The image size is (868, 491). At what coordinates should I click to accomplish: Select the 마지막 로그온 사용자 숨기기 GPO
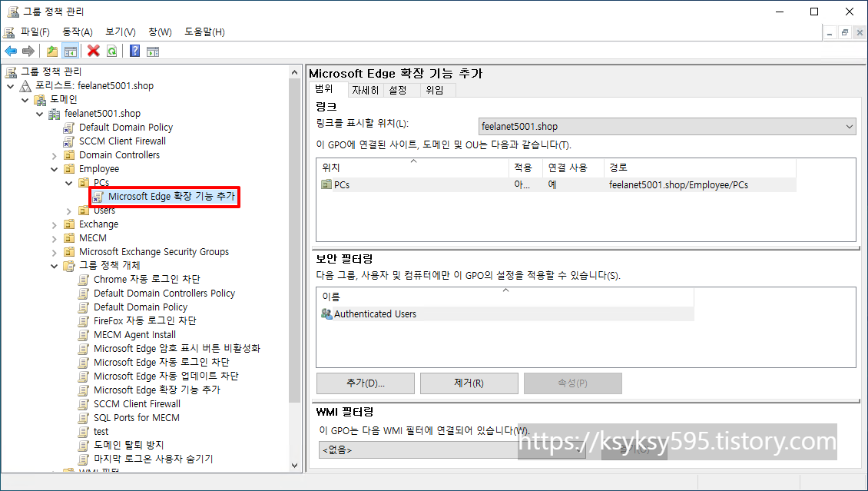tap(153, 459)
